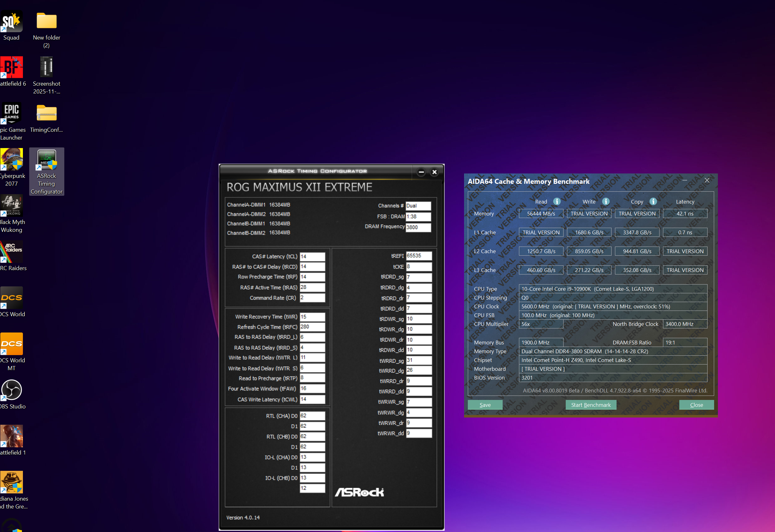Click the CAS# Latency (tCL) field
The height and width of the screenshot is (532, 775).
pyautogui.click(x=312, y=256)
